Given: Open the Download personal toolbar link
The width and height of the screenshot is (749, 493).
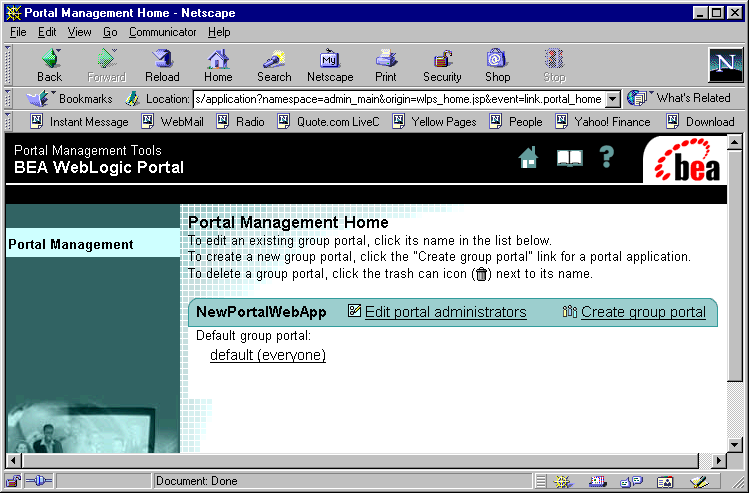Looking at the screenshot, I should (x=700, y=122).
